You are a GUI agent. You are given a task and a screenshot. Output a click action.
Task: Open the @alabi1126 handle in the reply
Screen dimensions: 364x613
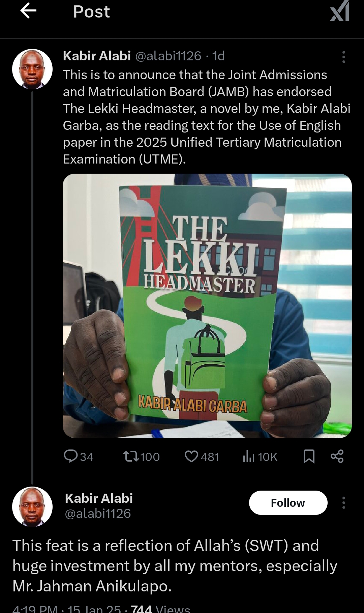coord(98,514)
